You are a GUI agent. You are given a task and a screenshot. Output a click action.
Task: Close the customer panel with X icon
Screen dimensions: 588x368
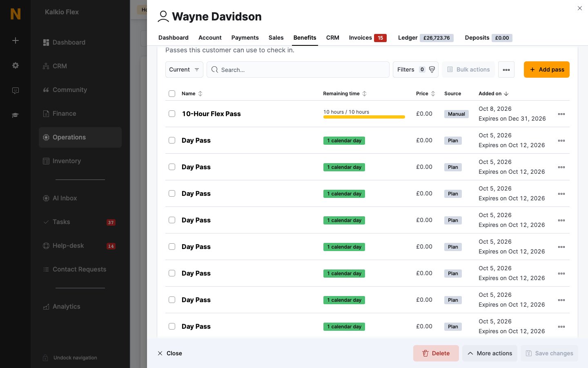pyautogui.click(x=580, y=8)
